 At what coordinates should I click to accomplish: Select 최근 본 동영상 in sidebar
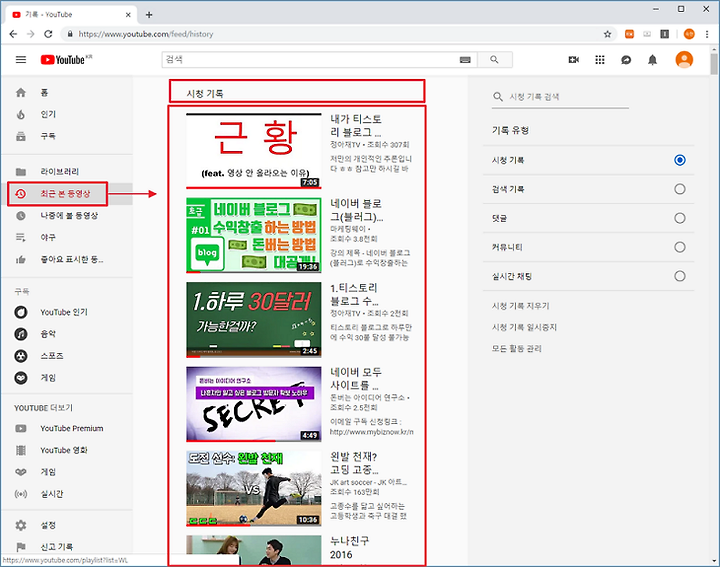coord(67,194)
